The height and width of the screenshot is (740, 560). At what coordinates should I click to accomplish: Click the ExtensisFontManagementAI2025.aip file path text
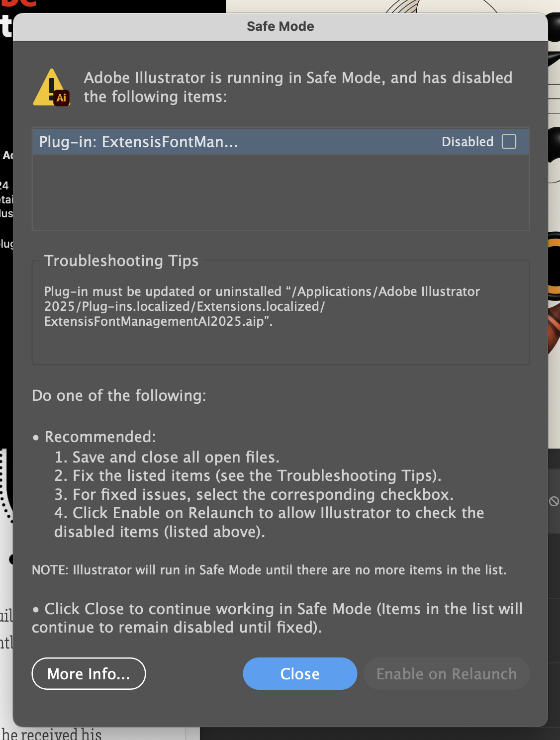click(158, 322)
